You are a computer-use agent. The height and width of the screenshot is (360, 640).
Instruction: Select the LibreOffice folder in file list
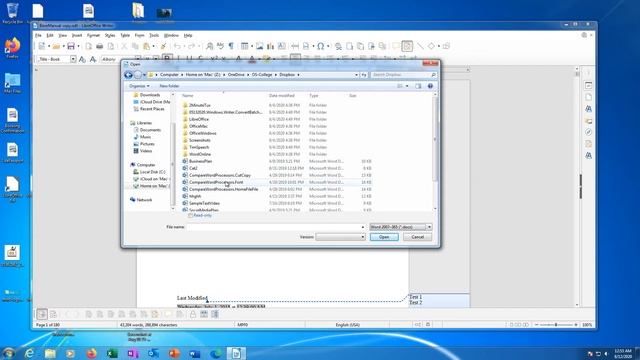tap(199, 119)
